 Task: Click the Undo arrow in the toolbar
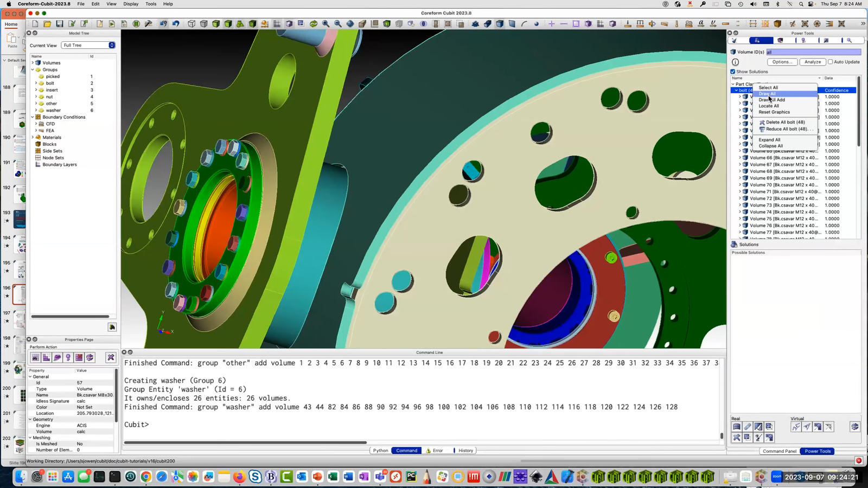[176, 24]
